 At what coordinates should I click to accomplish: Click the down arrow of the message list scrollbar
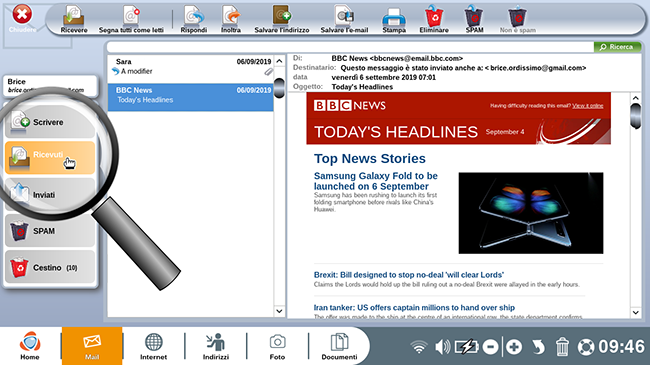click(279, 311)
